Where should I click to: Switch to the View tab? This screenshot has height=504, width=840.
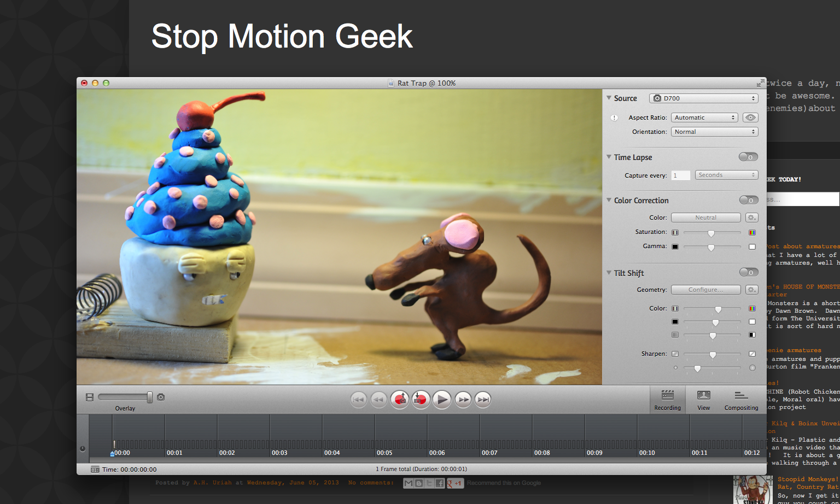704,400
